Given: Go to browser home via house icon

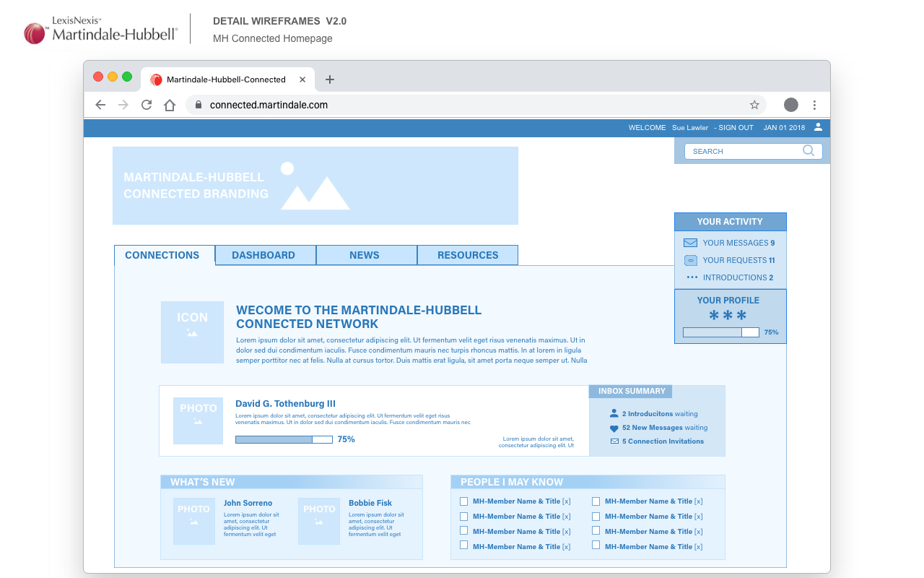Looking at the screenshot, I should [170, 105].
